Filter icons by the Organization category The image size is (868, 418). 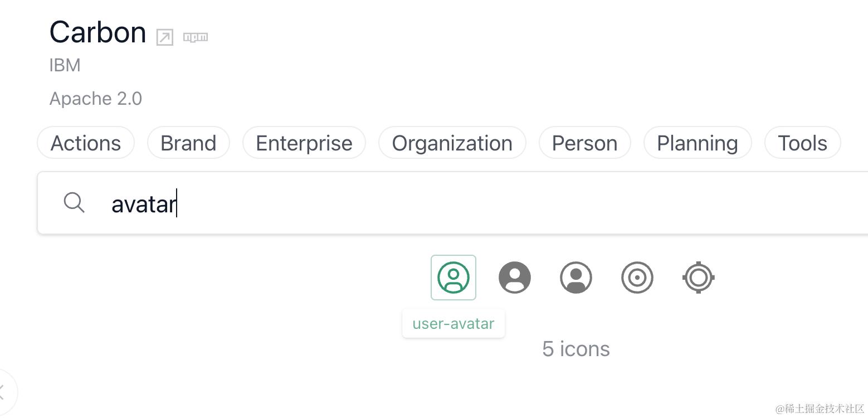[452, 143]
